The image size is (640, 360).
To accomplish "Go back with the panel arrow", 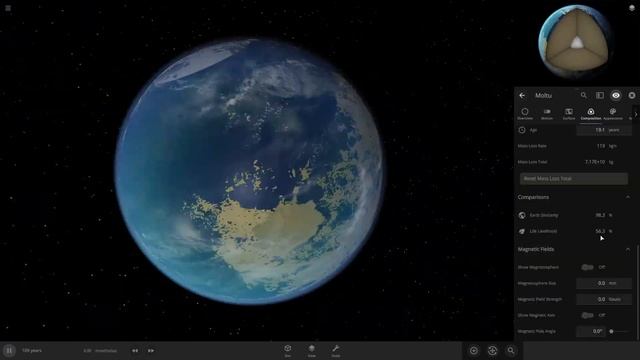I will coord(522,95).
